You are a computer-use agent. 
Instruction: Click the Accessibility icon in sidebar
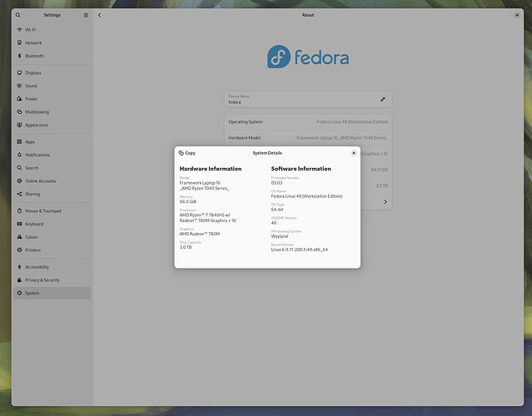tap(19, 267)
